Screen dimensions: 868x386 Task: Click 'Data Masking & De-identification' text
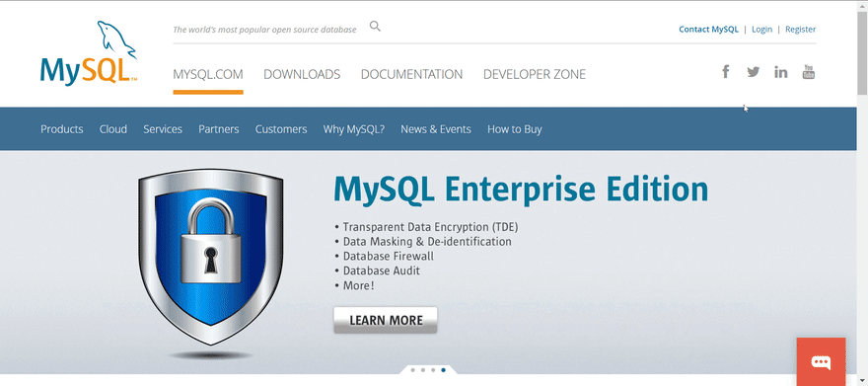click(x=427, y=242)
